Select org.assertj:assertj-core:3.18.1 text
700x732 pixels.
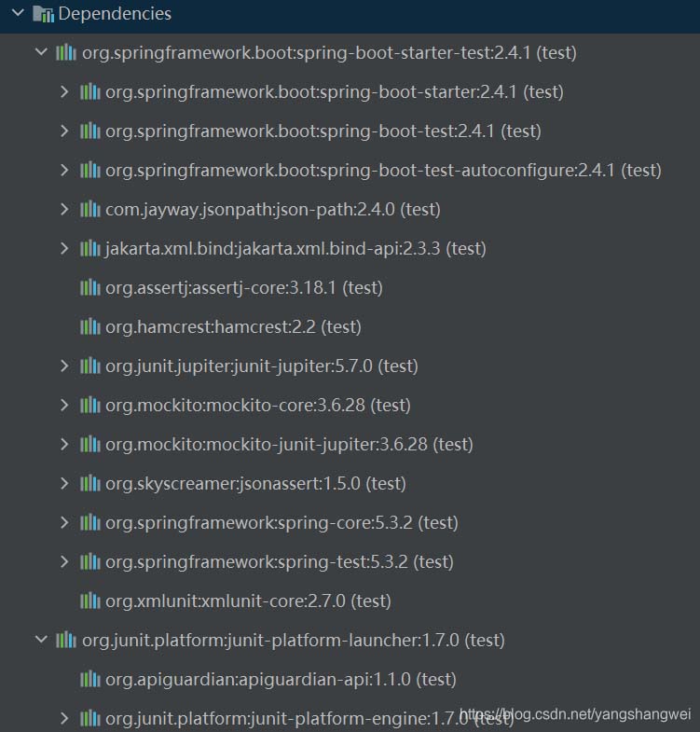tap(244, 288)
